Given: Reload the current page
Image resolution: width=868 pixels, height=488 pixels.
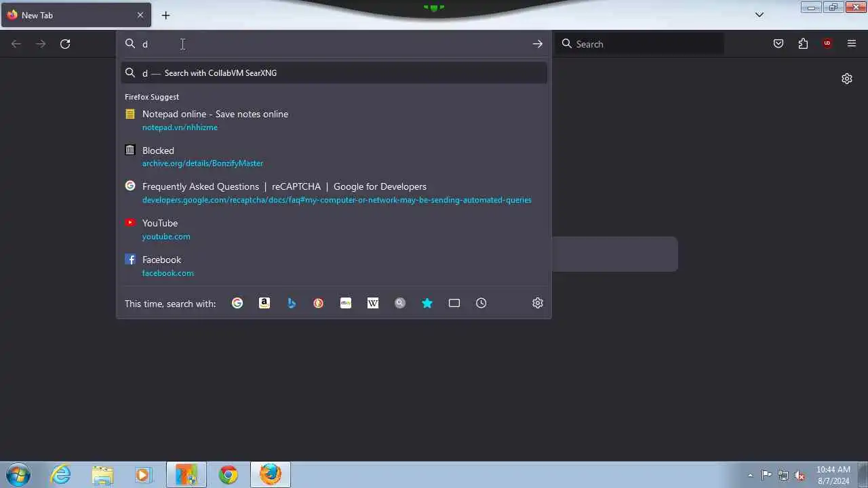Looking at the screenshot, I should [x=65, y=44].
